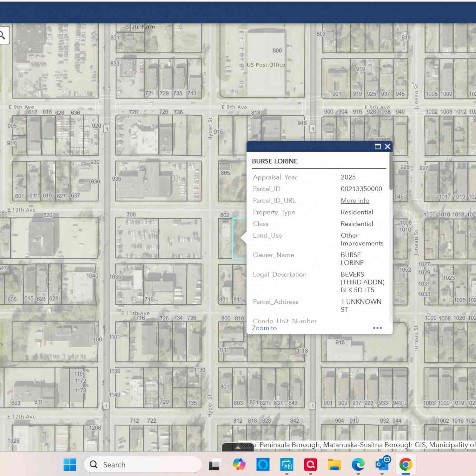476x476 pixels.
Task: Open the map search magnifier tool
Action: (x=3, y=35)
